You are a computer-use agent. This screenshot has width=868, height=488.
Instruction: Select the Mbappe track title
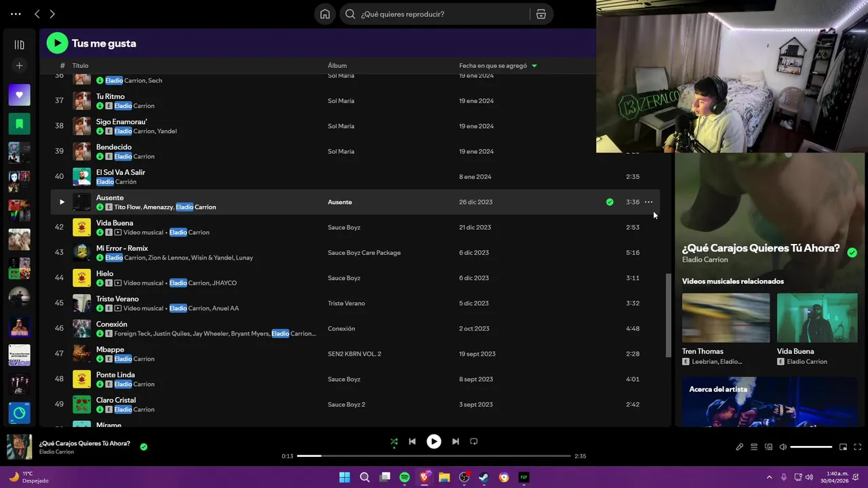click(110, 350)
